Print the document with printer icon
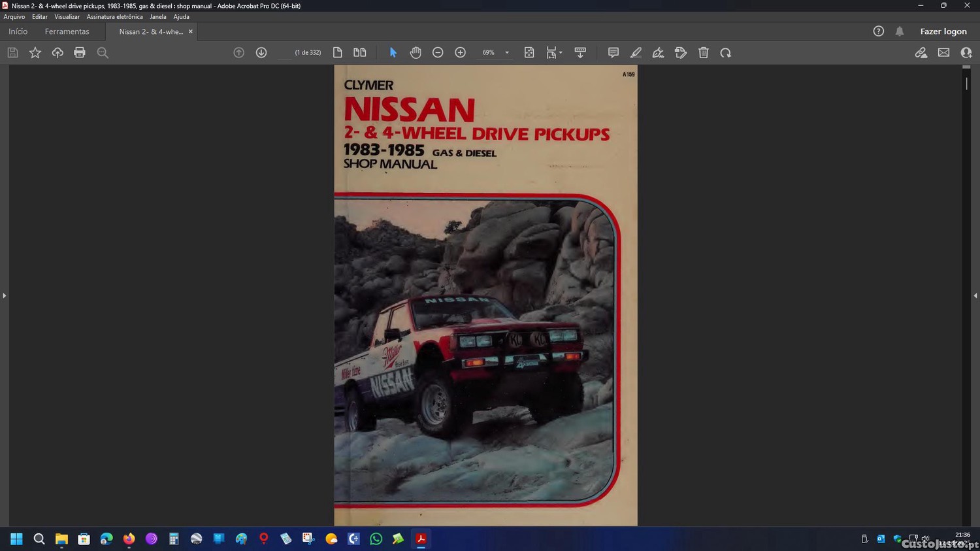This screenshot has height=551, width=980. click(x=80, y=52)
